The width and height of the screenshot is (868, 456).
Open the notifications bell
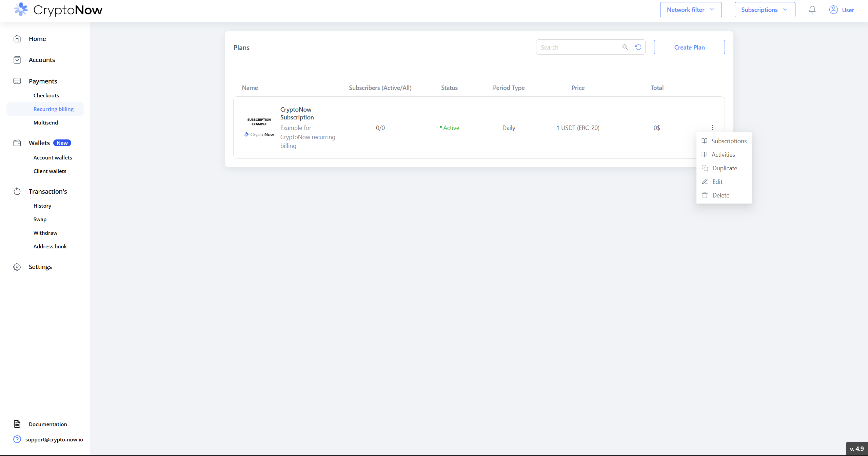[x=812, y=10]
